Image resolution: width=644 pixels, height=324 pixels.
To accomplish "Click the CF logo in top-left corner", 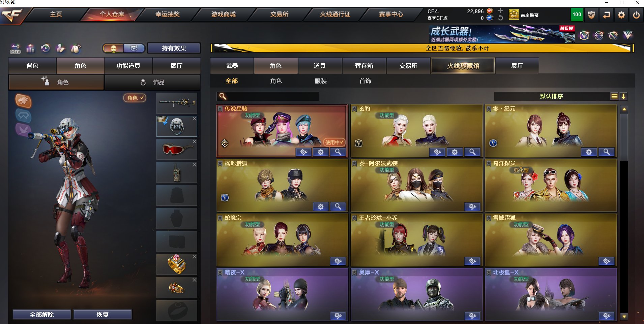I will click(12, 15).
